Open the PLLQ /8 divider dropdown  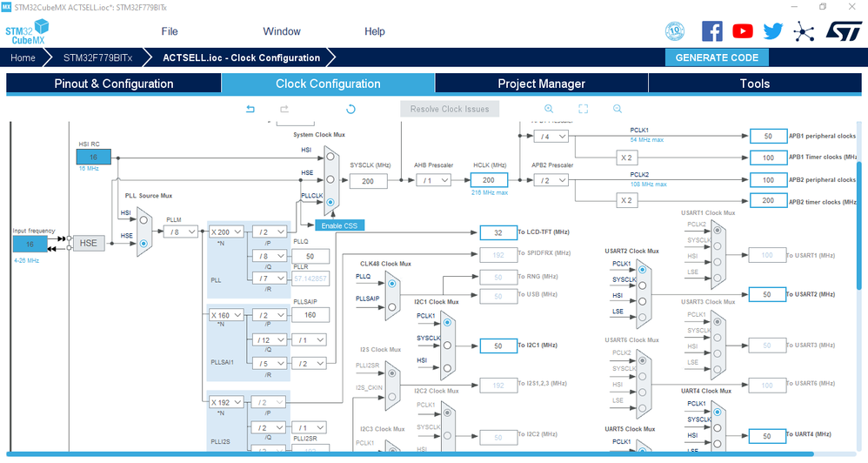(270, 256)
